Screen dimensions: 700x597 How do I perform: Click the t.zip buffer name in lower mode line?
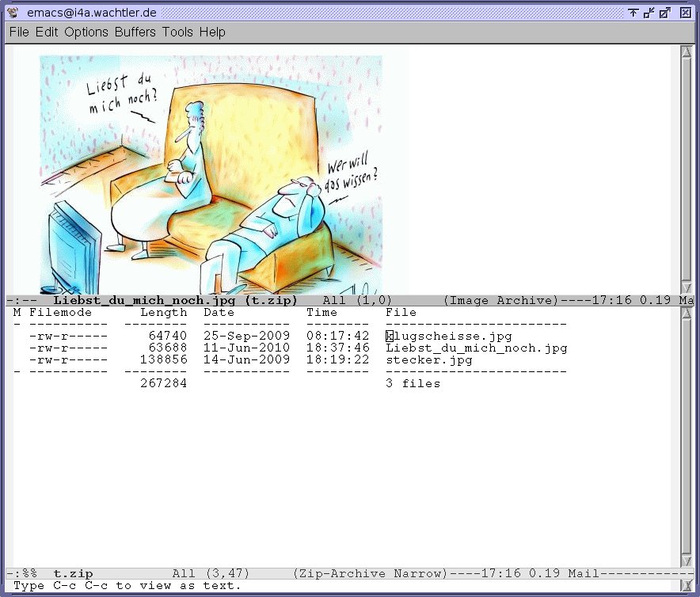(73, 573)
